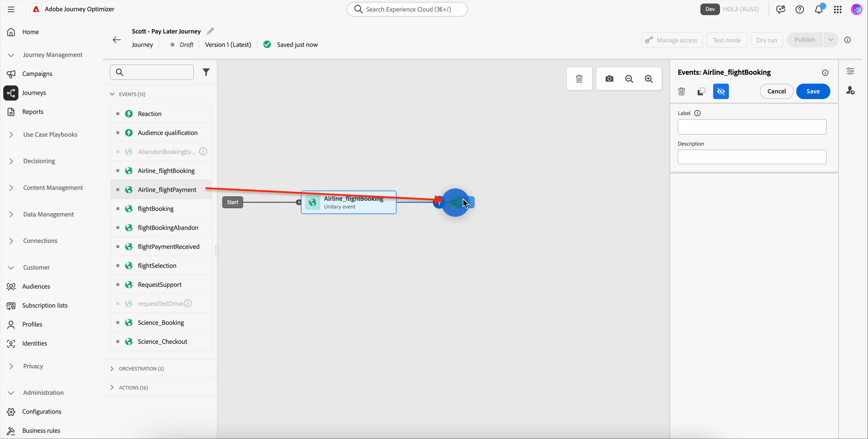Save the event configuration
Image resolution: width=868 pixels, height=439 pixels.
(x=813, y=91)
